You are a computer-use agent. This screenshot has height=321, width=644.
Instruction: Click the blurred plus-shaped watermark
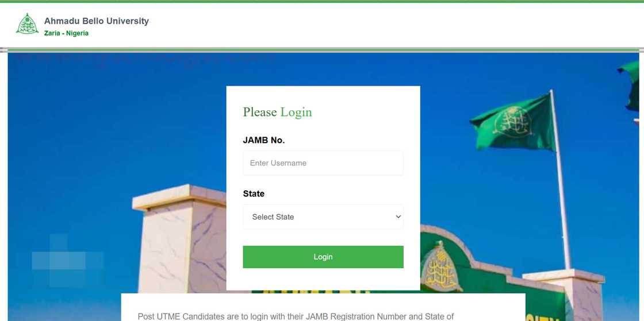click(67, 260)
